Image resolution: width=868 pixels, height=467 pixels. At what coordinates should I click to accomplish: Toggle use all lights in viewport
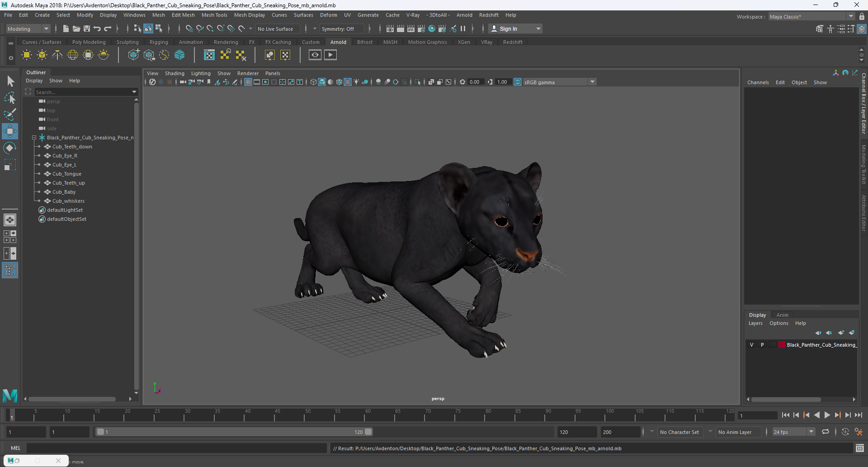[x=356, y=82]
